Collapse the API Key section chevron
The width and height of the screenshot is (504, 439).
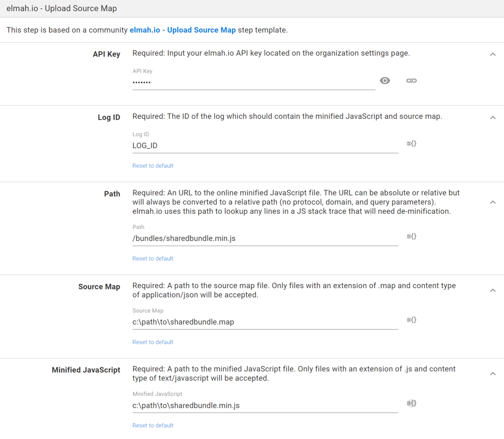[493, 54]
